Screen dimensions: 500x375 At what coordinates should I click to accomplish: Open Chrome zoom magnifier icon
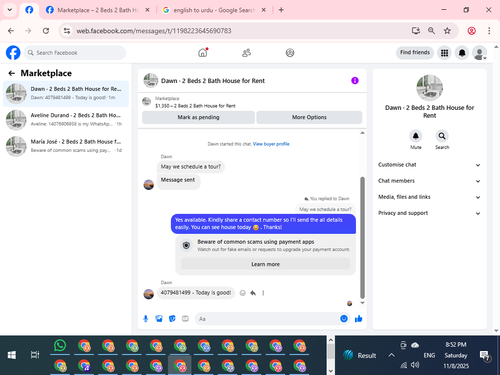point(431,31)
